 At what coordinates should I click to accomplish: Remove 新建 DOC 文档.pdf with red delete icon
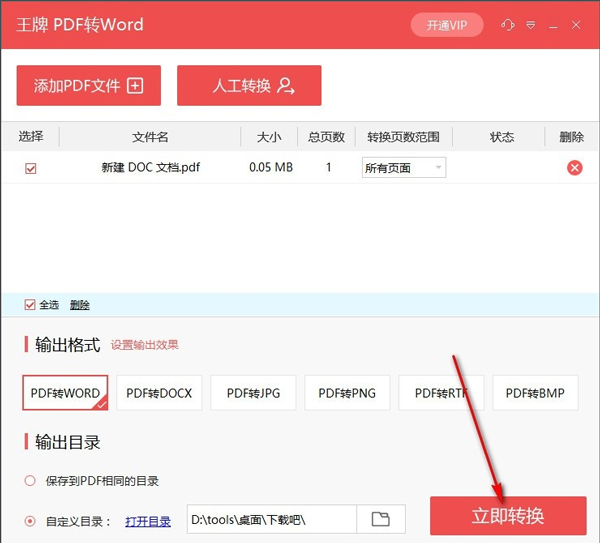coord(574,168)
